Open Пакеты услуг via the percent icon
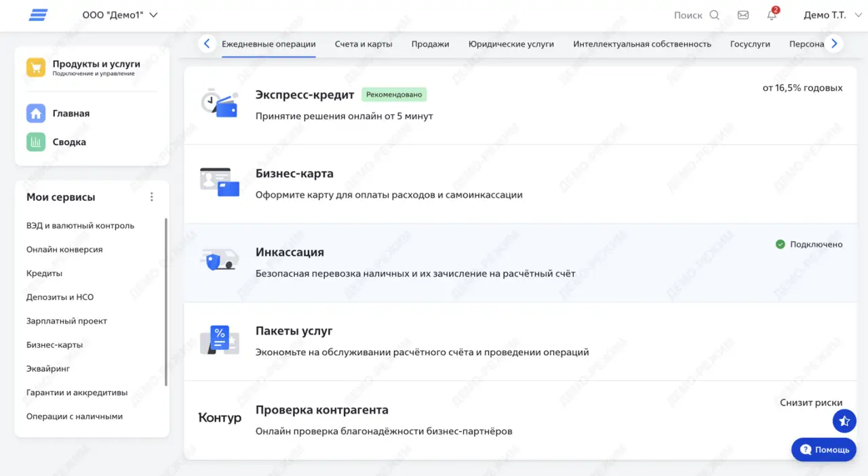 tap(218, 339)
